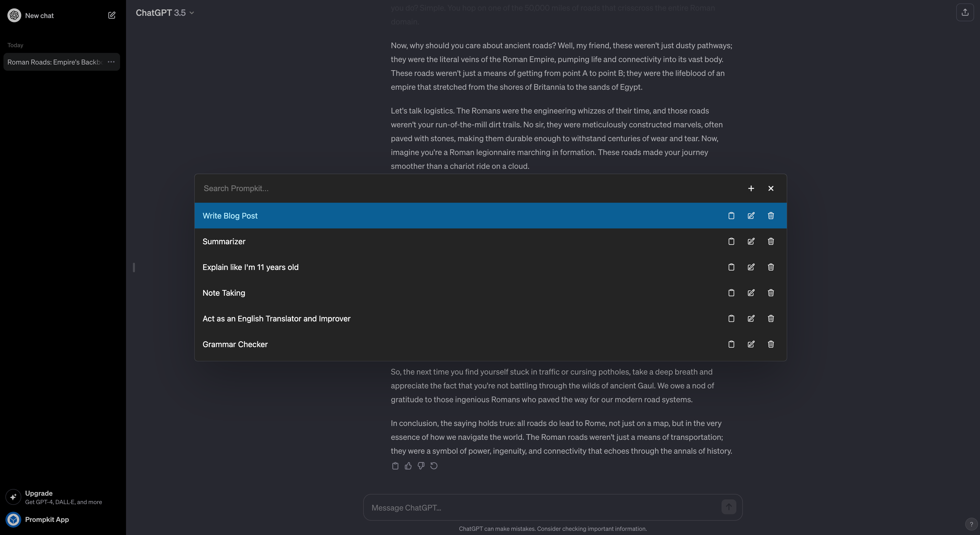This screenshot has height=535, width=980.
Task: Delete the Note Taking prompt
Action: 770,293
